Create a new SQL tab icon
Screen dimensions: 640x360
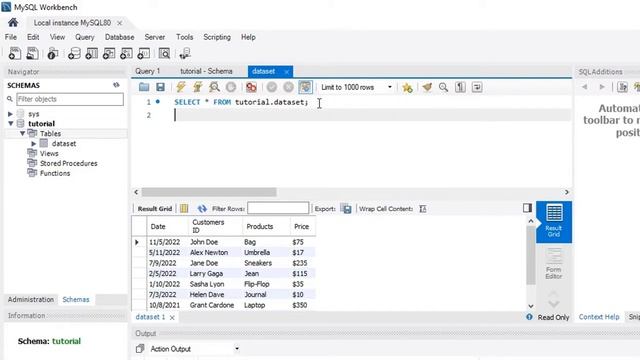tap(15, 53)
